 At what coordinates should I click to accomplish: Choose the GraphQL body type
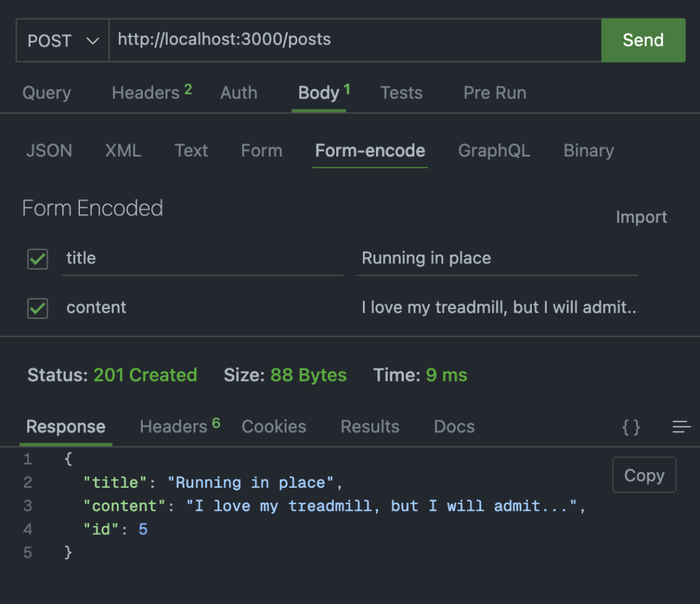(494, 150)
